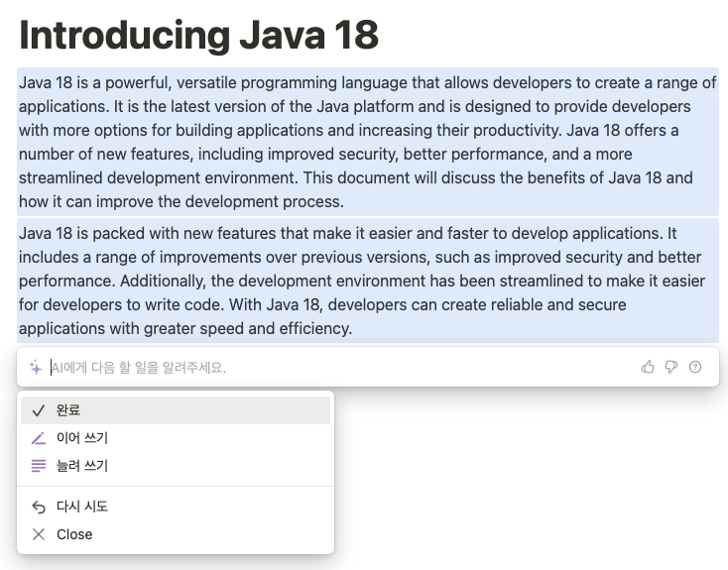Viewport: 728px width, 570px height.
Task: Click the checkmark icon beside 완료
Action: 39,410
